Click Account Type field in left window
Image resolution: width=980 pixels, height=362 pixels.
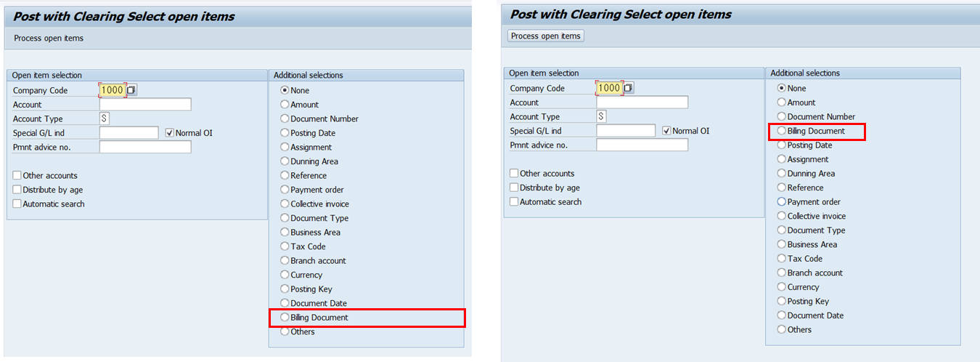[x=105, y=118]
